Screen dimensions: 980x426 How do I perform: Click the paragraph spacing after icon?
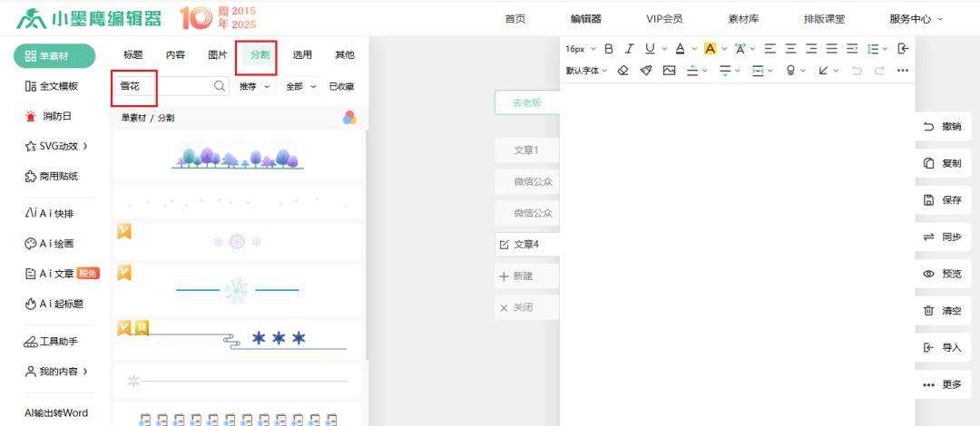pos(725,71)
